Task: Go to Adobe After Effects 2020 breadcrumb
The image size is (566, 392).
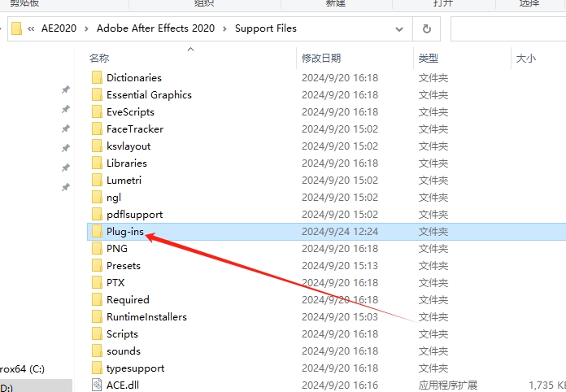Action: 155,28
